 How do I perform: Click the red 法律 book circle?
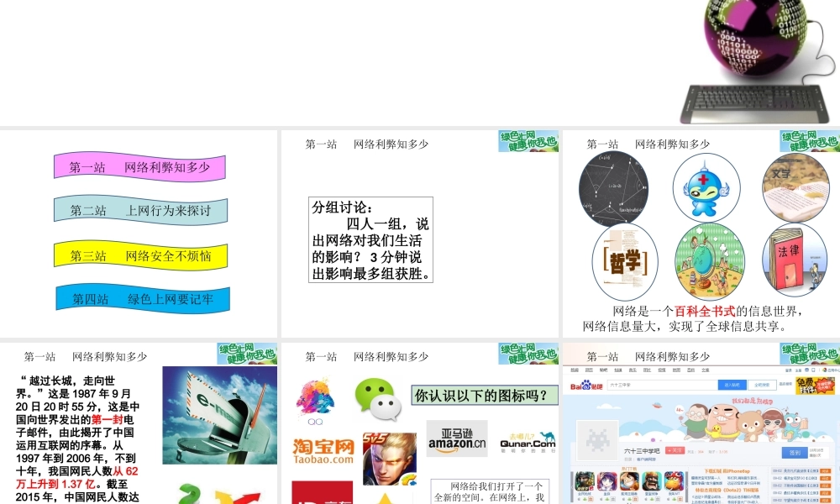tap(795, 260)
